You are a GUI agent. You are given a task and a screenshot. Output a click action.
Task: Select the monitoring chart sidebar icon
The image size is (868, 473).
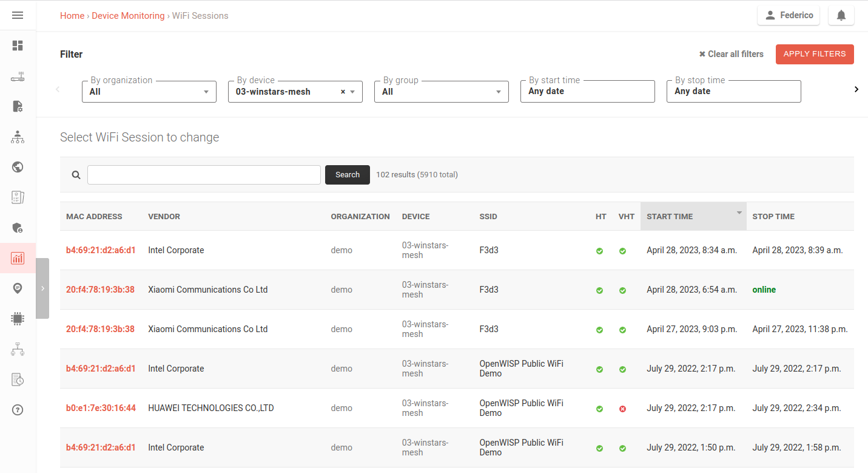(x=18, y=258)
